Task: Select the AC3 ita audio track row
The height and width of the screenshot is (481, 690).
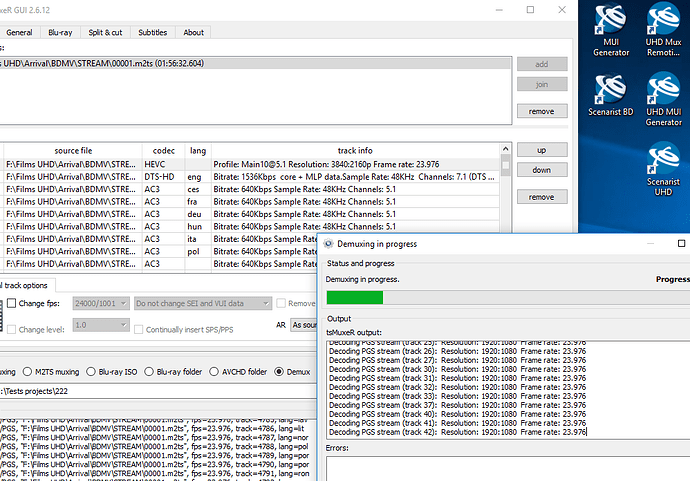Action: click(158, 239)
